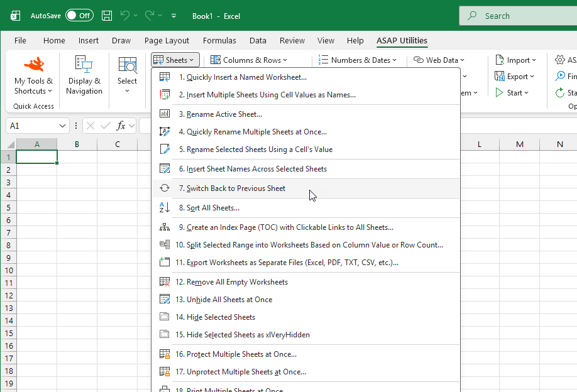
Task: Click the Create Index Page TOC icon
Action: pos(164,226)
